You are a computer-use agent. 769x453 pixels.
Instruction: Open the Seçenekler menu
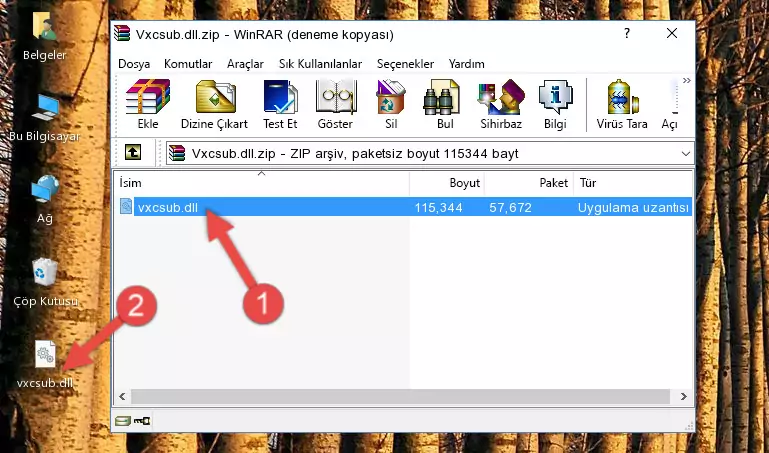click(405, 64)
